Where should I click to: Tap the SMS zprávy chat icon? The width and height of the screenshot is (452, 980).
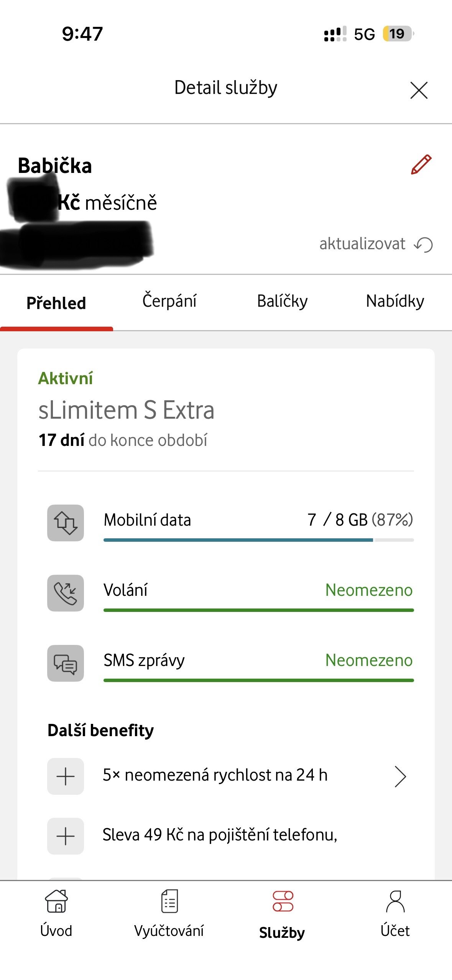click(x=66, y=663)
